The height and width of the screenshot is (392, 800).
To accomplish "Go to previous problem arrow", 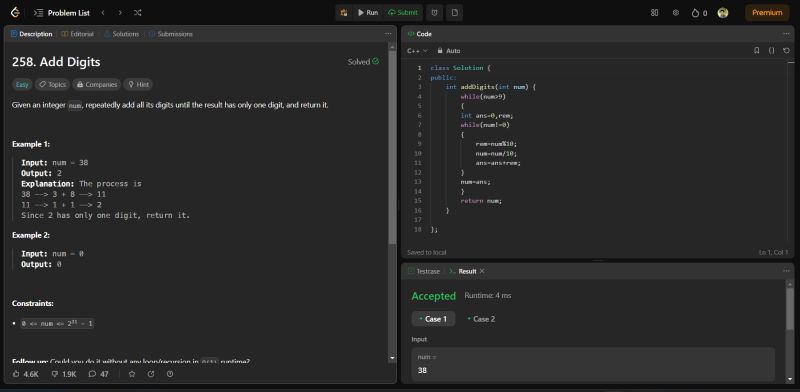I will click(x=103, y=13).
